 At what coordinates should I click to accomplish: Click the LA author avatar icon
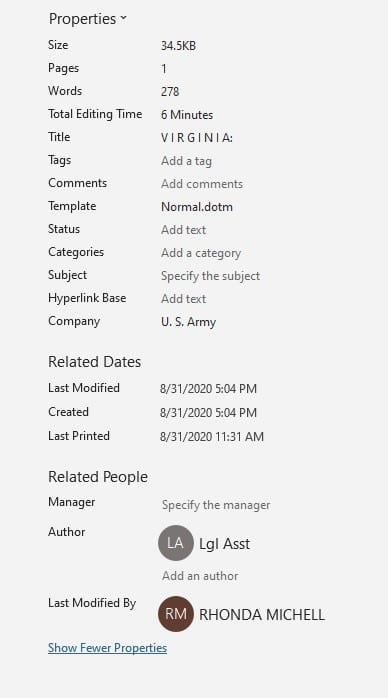(176, 543)
